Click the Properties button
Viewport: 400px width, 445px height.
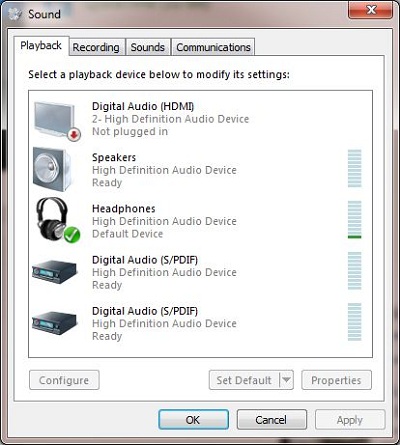coord(336,380)
